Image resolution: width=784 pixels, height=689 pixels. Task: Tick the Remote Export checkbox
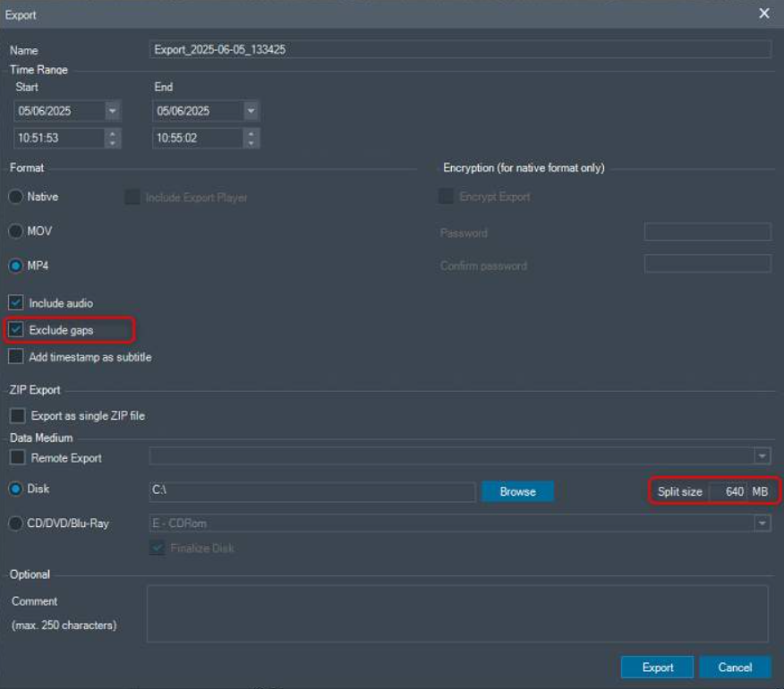tap(16, 458)
